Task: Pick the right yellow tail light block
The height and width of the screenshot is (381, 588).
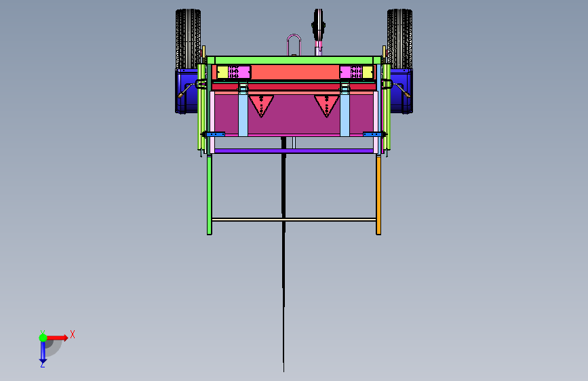Action: tap(368, 72)
